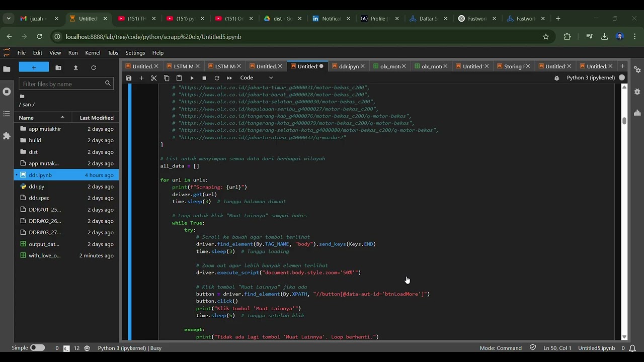Bookmark this page with the star icon
Image resolution: width=644 pixels, height=362 pixels.
point(546,37)
